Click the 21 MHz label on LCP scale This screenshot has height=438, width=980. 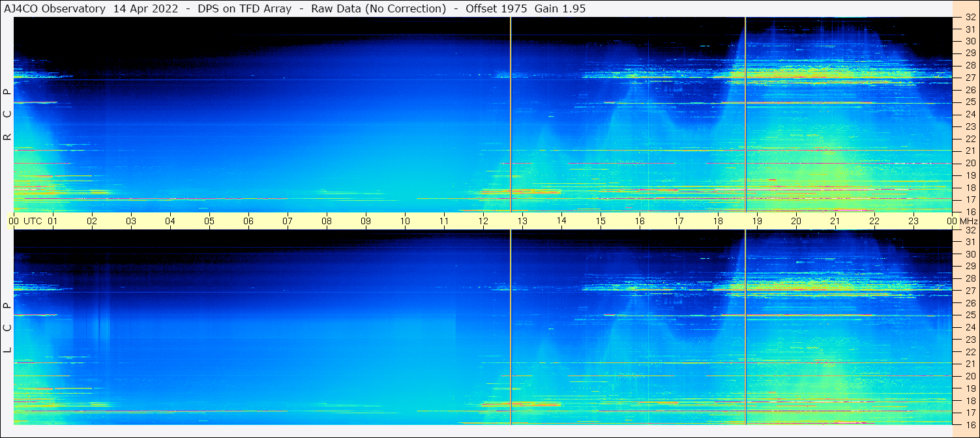click(970, 364)
